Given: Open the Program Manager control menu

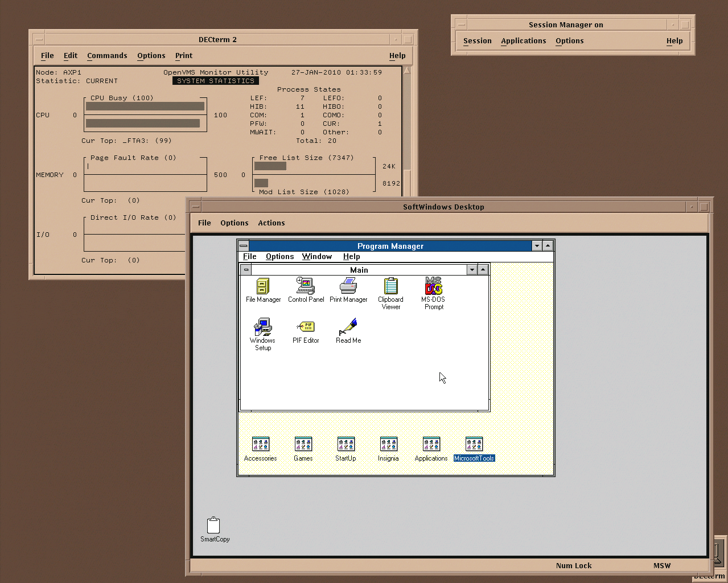Looking at the screenshot, I should (x=244, y=245).
